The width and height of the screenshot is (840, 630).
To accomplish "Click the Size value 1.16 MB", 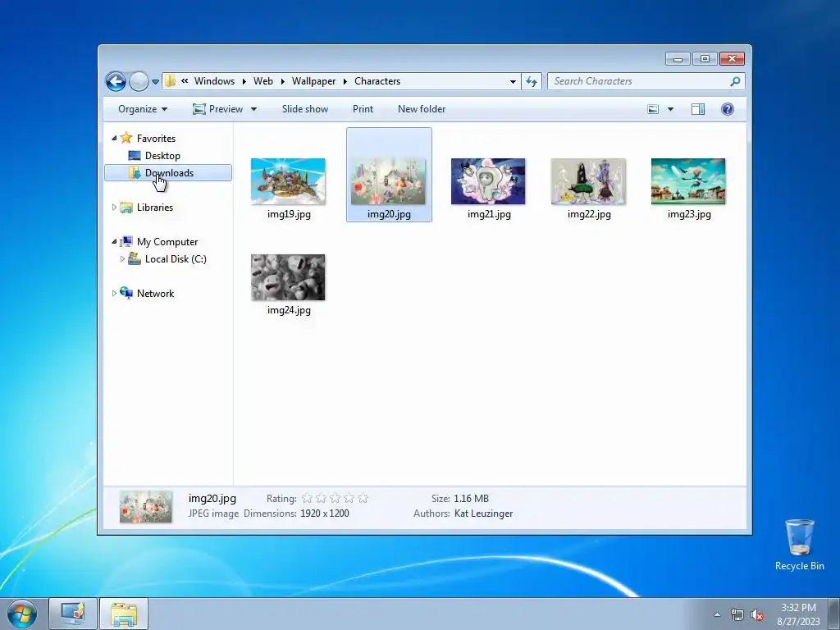I will (x=471, y=498).
